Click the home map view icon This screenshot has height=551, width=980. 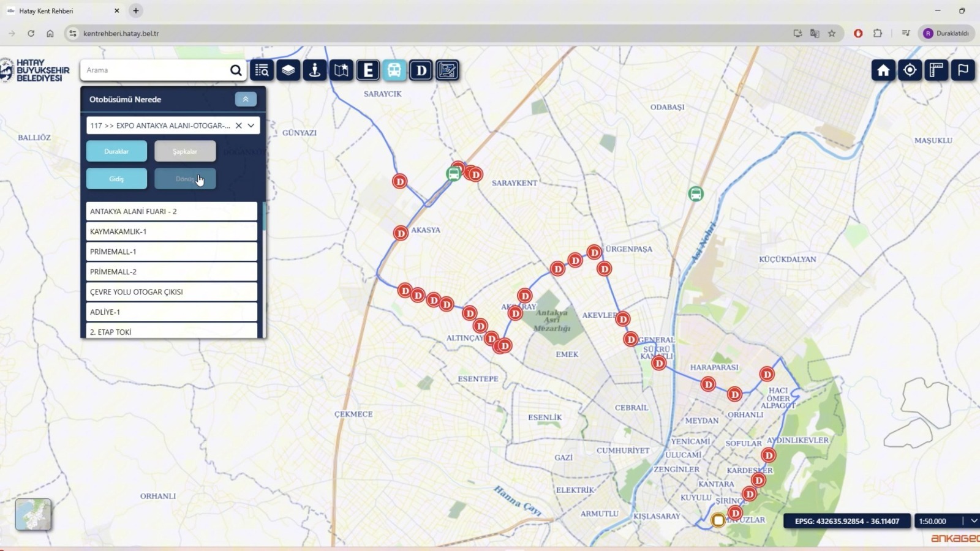pyautogui.click(x=883, y=70)
